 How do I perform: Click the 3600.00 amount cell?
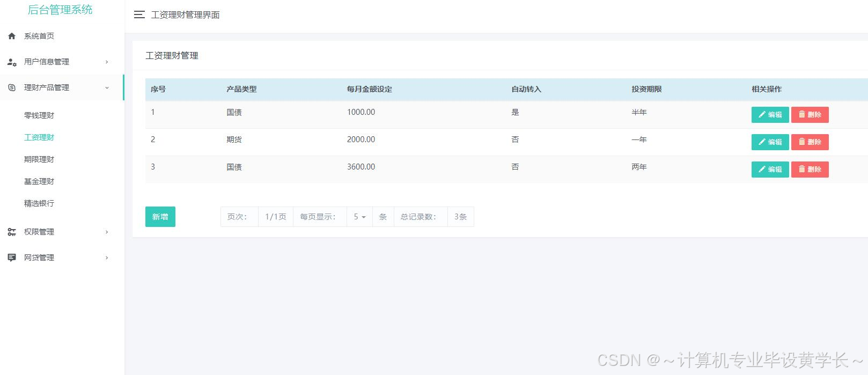tap(361, 167)
